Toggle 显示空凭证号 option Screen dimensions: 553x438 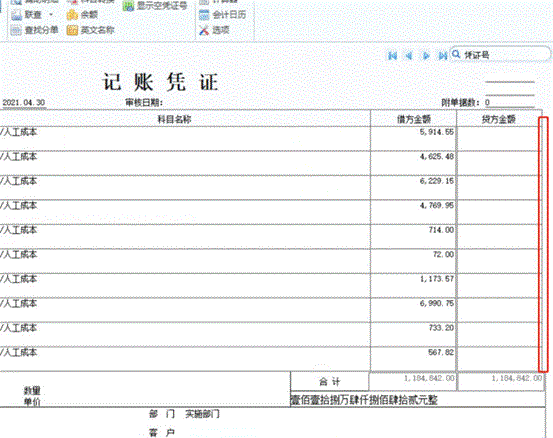[154, 6]
